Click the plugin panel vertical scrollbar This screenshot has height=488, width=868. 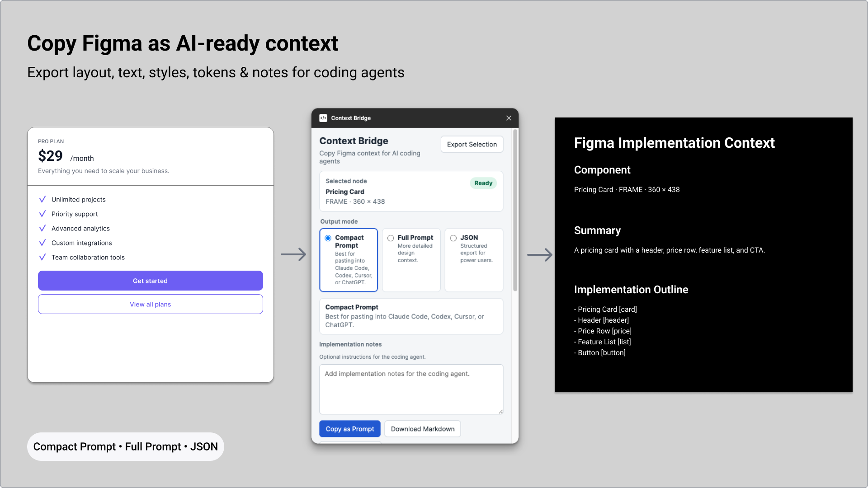click(515, 210)
